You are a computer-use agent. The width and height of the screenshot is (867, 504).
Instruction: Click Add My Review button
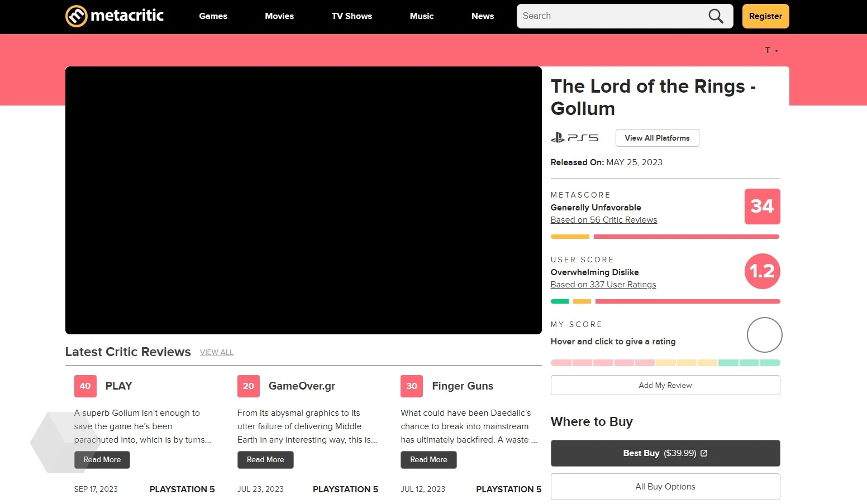click(x=665, y=385)
